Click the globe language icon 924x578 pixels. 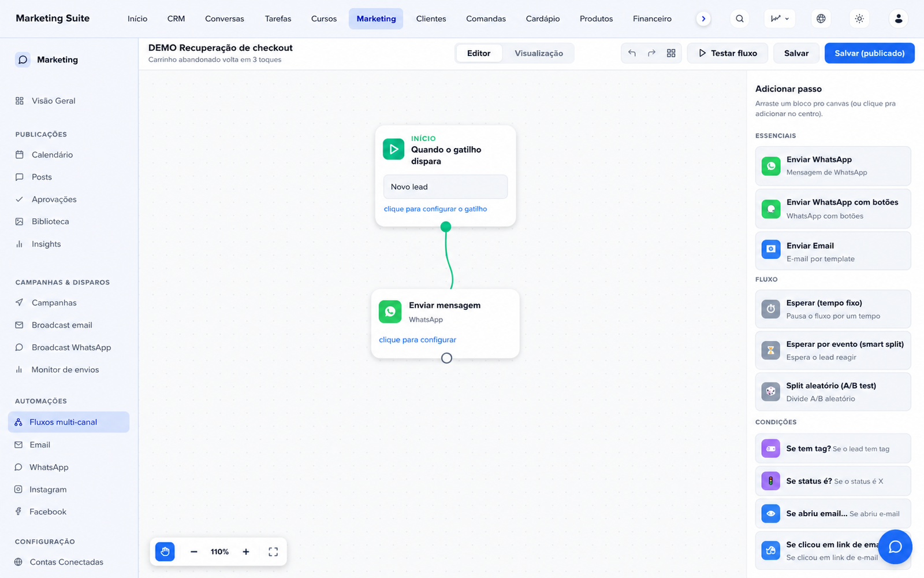click(821, 18)
